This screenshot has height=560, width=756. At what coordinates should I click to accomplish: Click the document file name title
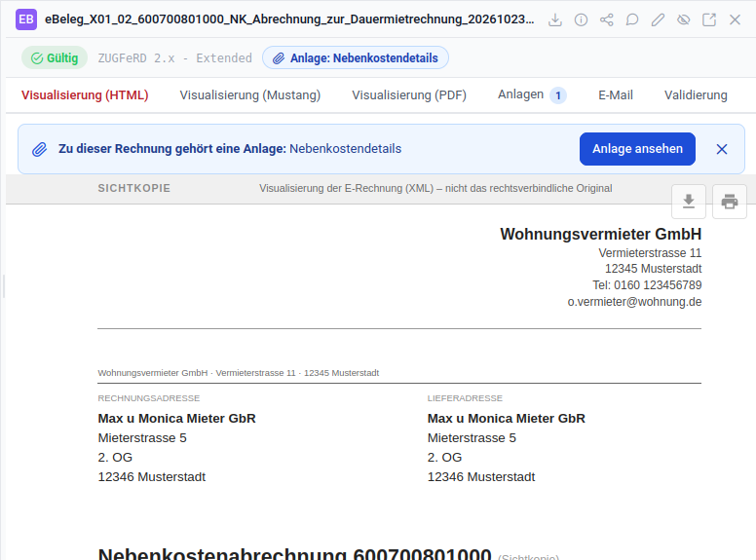[x=289, y=19]
